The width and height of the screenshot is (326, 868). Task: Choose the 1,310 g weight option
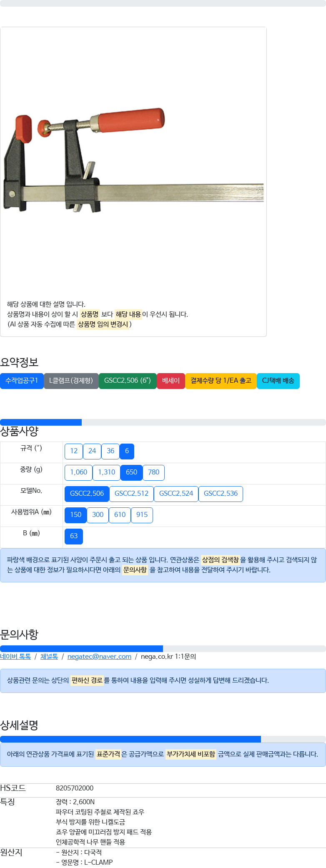coord(106,472)
